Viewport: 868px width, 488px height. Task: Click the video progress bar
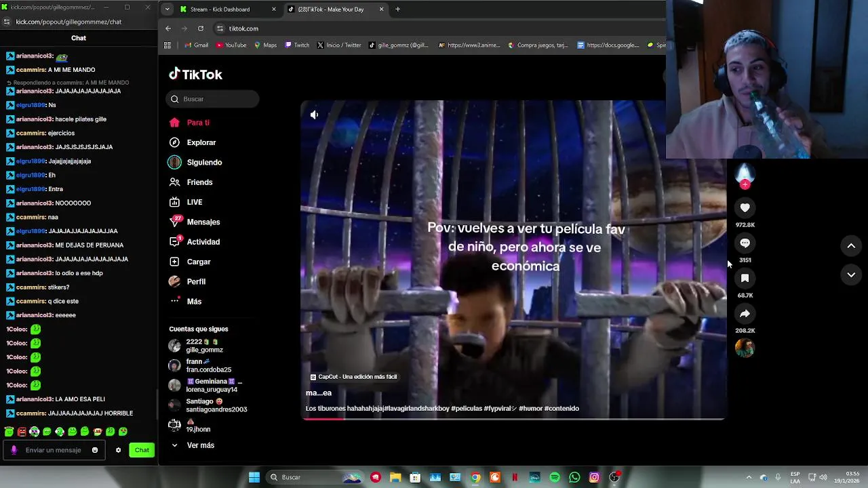pyautogui.click(x=513, y=419)
